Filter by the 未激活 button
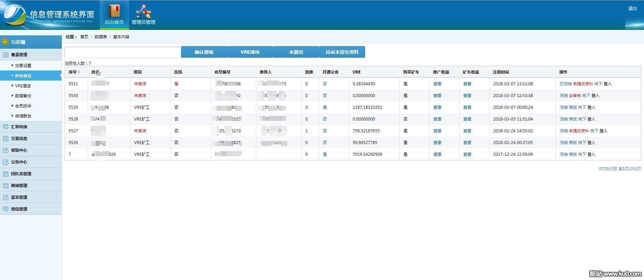Viewport: 644px width, 280px height. point(296,52)
